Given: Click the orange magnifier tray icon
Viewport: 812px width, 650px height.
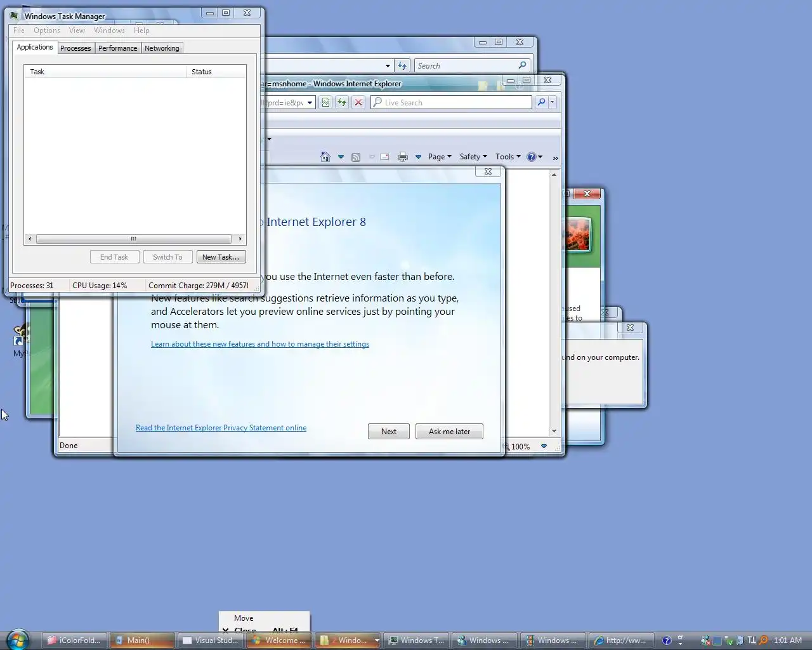Looking at the screenshot, I should pos(763,640).
